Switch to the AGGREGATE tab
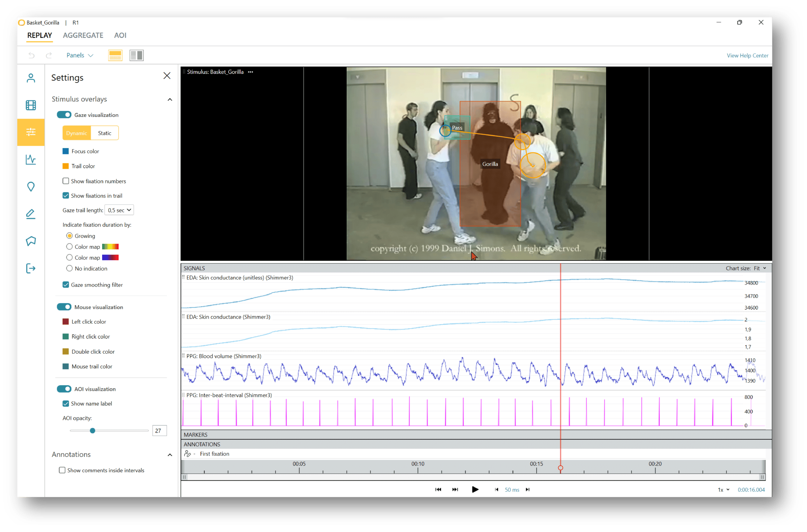Image resolution: width=807 pixels, height=532 pixels. (83, 35)
